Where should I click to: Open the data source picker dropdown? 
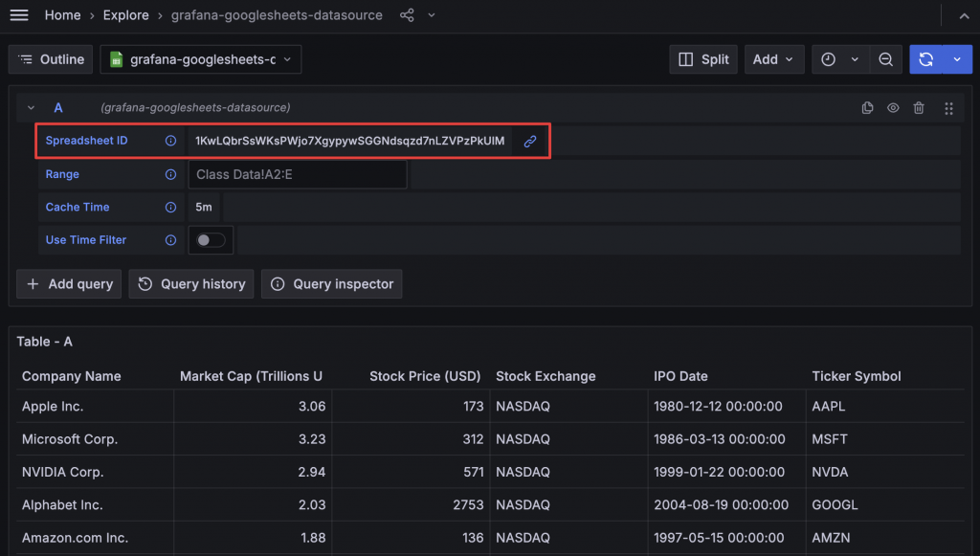(x=200, y=59)
